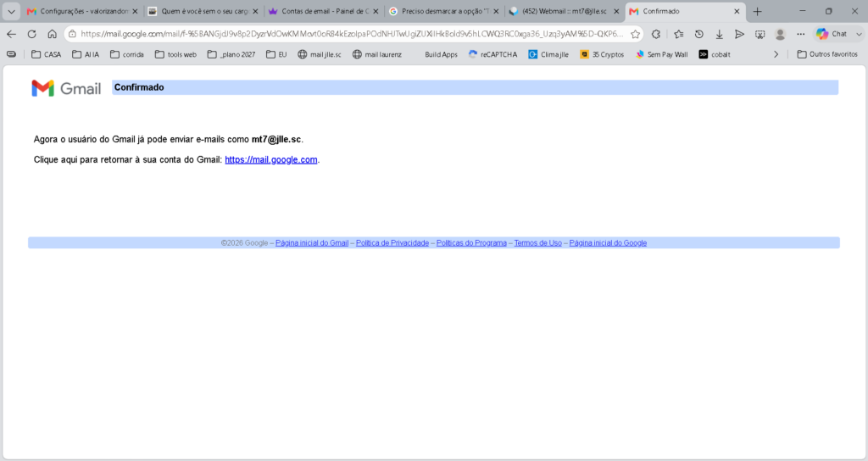
Task: Switch to Contas de email - Painel tab
Action: coord(324,11)
